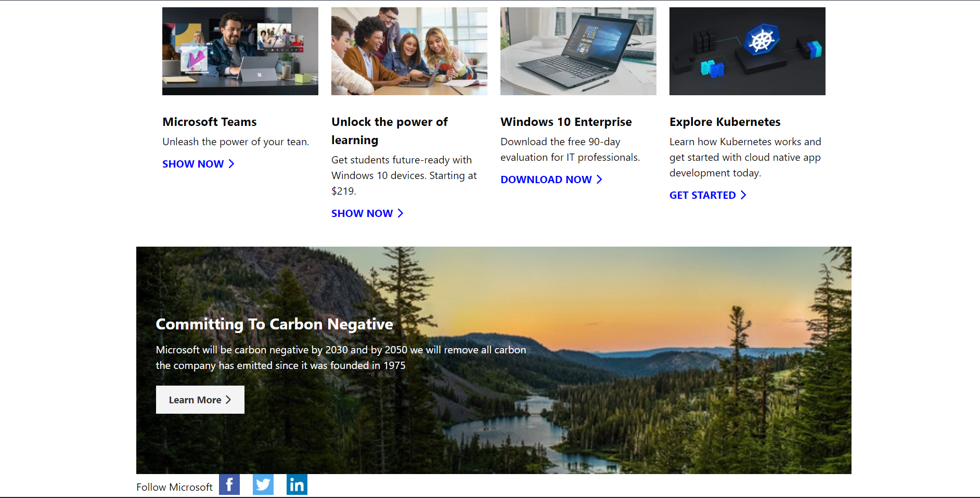Click the students photo on the learning card
Screen dimensions: 980x498
click(x=409, y=50)
